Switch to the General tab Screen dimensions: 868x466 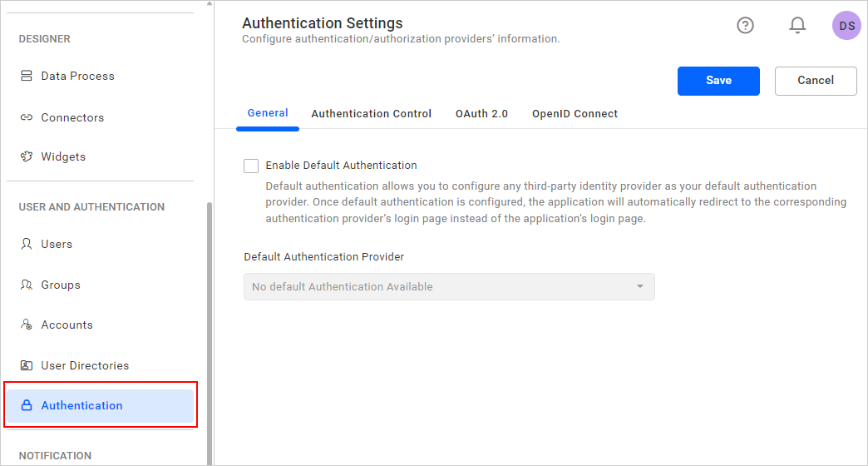tap(268, 113)
